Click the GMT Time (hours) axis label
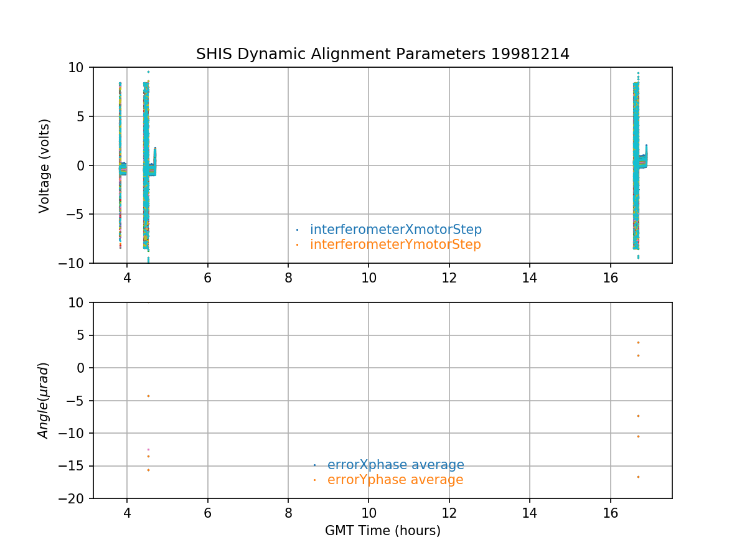Screen dimensions: 747x560 (382, 531)
